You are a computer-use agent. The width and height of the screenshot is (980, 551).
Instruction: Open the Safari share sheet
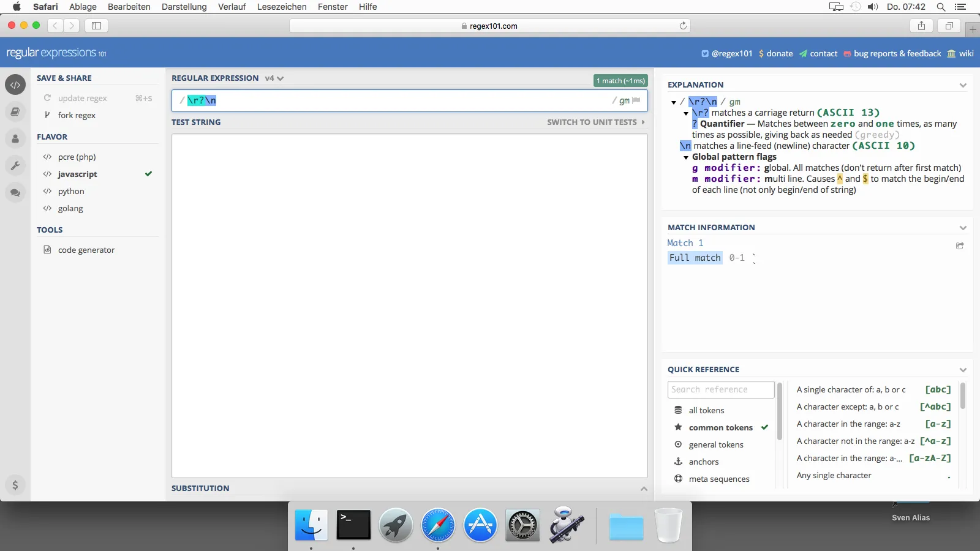point(921,26)
